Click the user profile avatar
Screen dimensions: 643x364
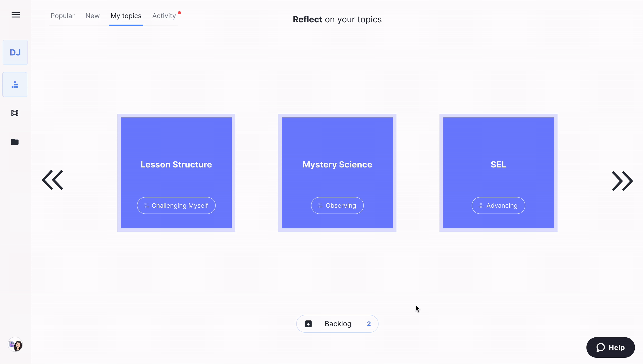tap(15, 345)
